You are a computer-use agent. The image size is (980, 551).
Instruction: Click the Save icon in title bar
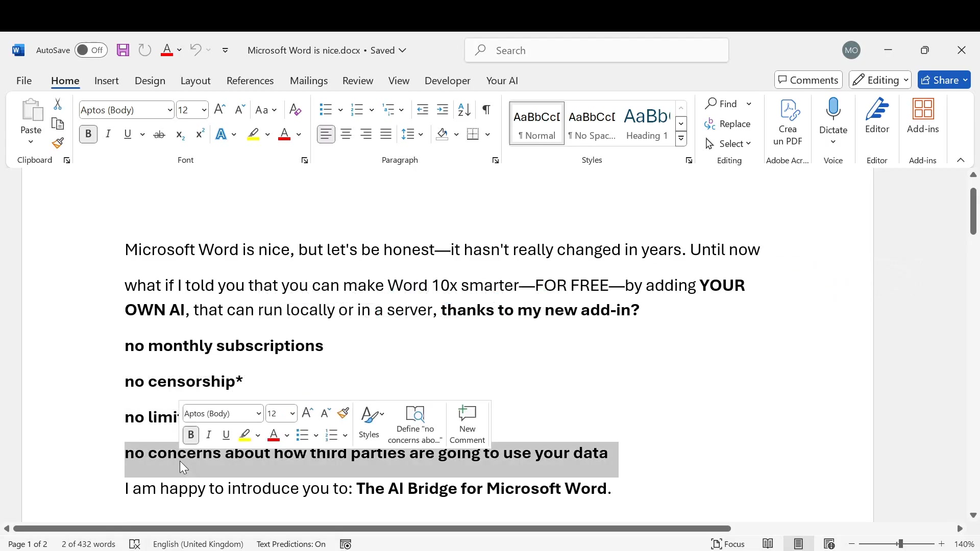tap(123, 50)
